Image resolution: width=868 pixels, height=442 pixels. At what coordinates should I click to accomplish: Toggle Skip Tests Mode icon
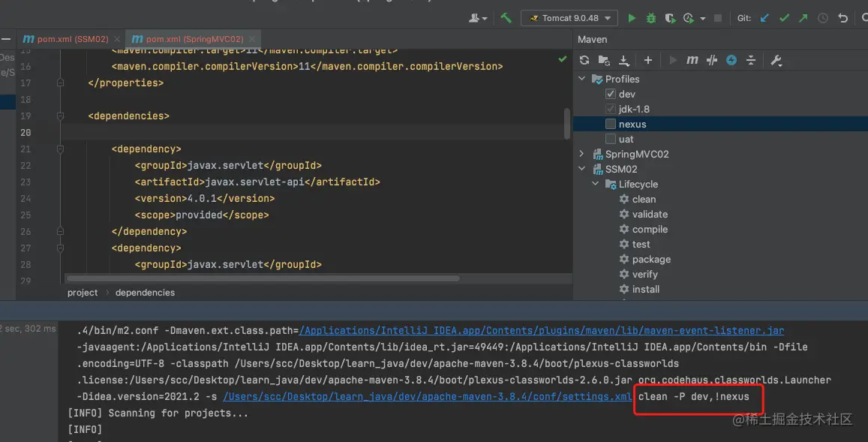coord(712,60)
